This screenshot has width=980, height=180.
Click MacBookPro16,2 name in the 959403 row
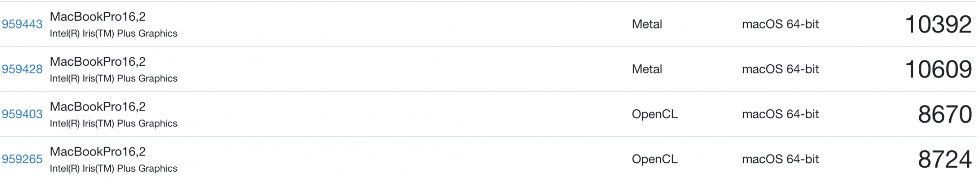98,107
